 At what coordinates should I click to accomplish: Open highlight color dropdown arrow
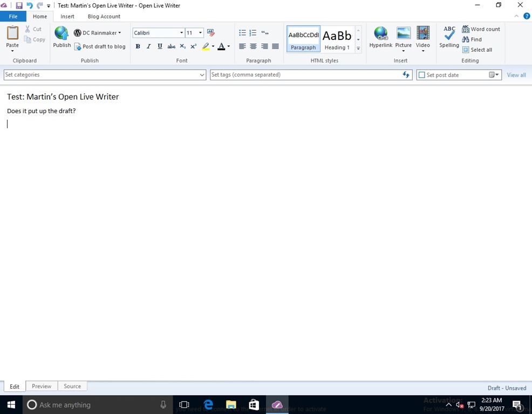point(213,46)
